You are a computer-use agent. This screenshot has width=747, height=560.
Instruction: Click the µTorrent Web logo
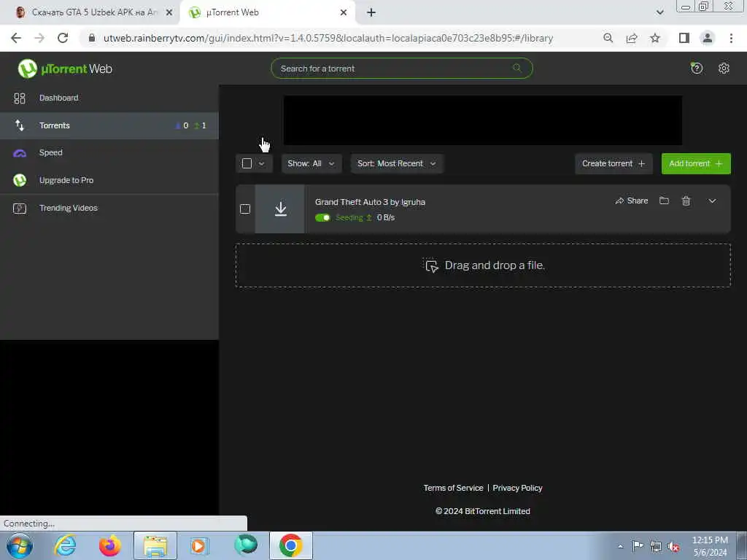click(x=65, y=69)
